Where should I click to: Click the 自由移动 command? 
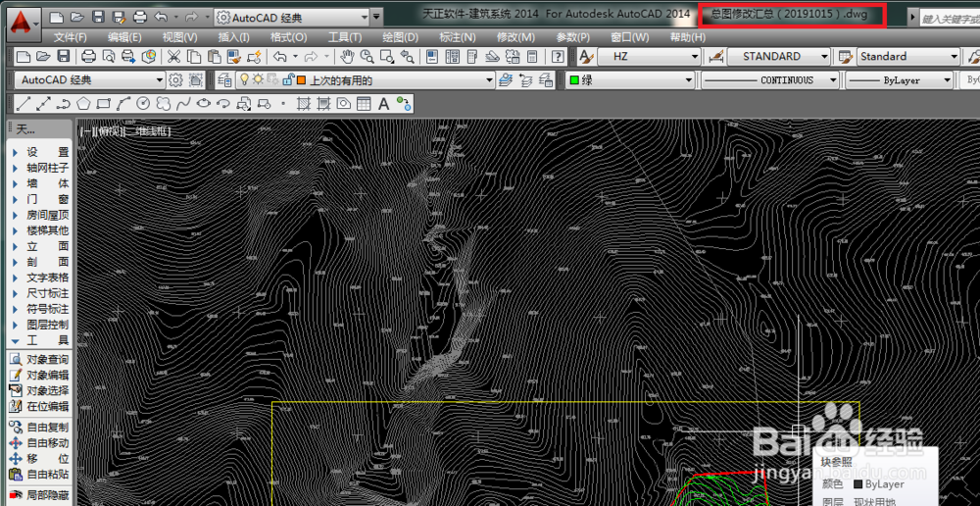click(40, 443)
